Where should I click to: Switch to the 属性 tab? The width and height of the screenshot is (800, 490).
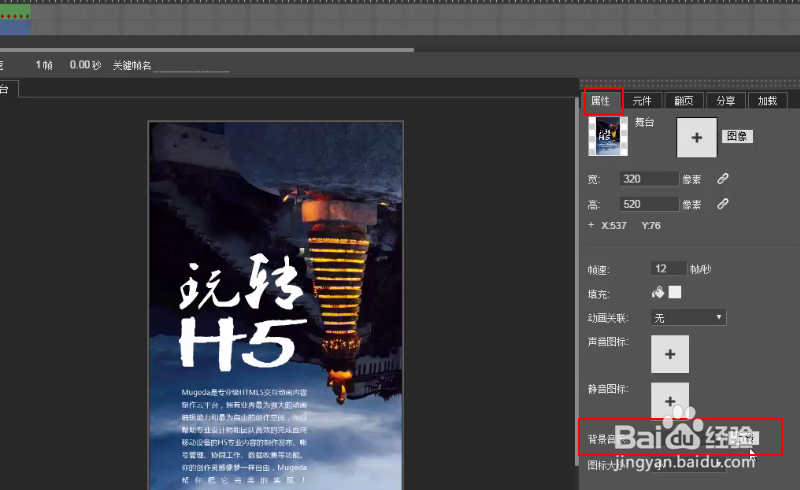click(x=601, y=101)
